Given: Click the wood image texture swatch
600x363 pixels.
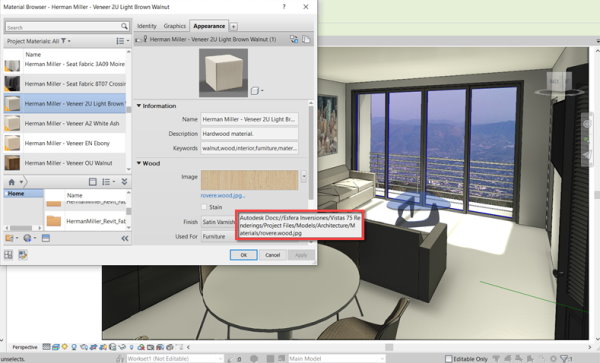Looking at the screenshot, I should point(249,180).
